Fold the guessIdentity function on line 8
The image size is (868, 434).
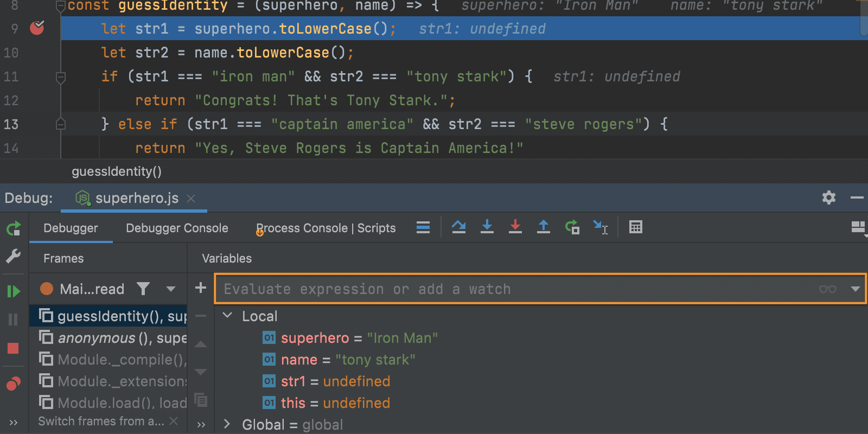[x=61, y=6]
